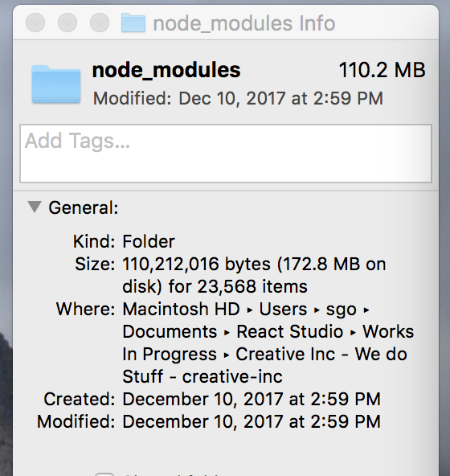Click the header Modified Dec 10 line
The height and width of the screenshot is (476, 450).
pyautogui.click(x=238, y=99)
